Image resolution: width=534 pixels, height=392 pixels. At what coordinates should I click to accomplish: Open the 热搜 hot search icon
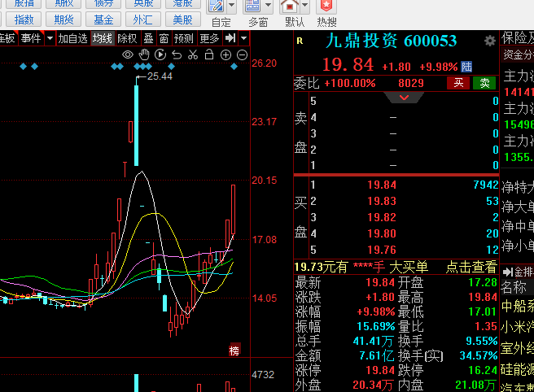pos(326,6)
